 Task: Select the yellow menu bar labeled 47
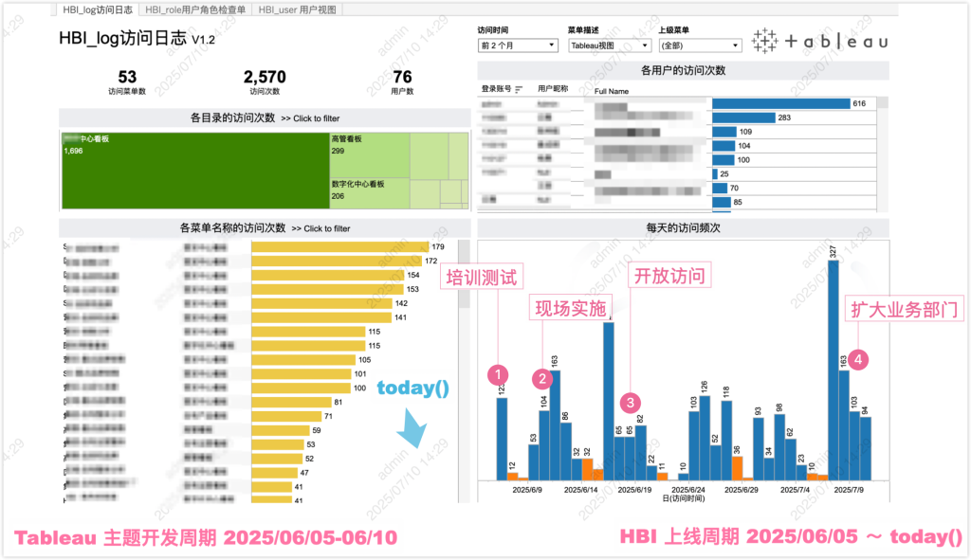275,473
